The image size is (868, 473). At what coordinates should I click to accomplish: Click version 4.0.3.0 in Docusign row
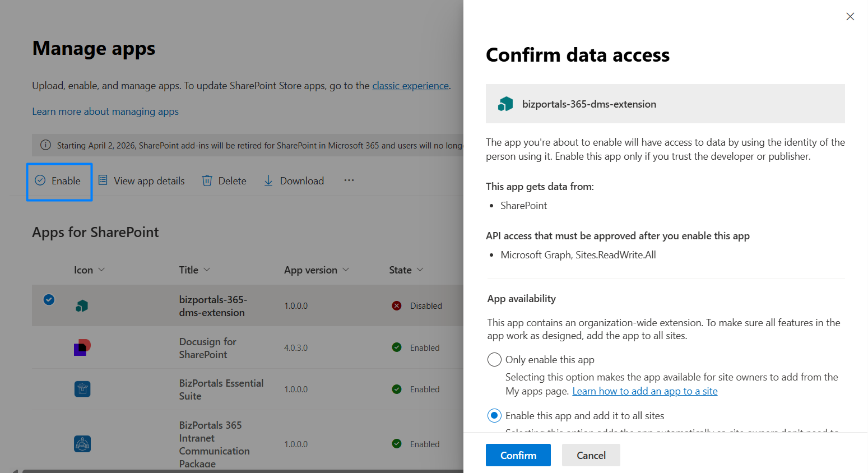296,347
